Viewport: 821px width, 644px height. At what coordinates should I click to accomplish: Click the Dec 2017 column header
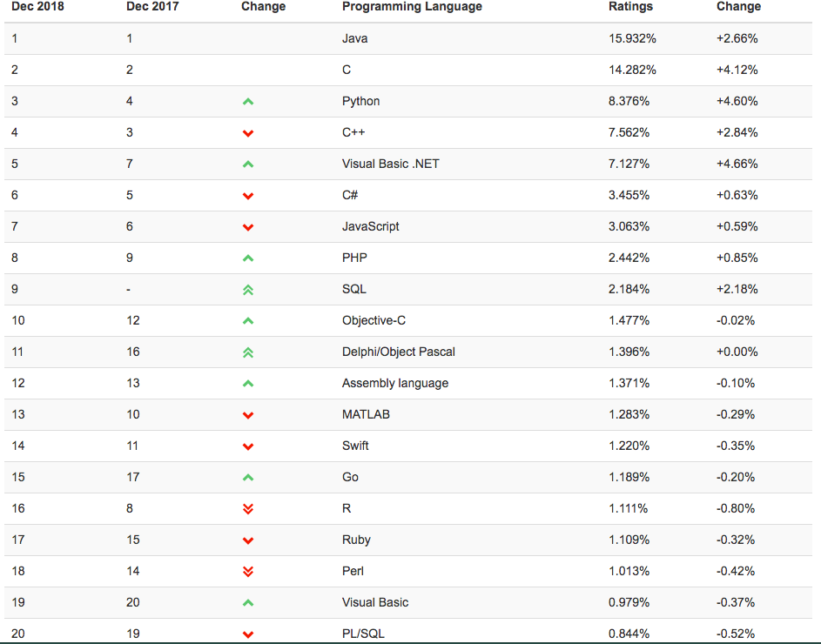point(152,7)
